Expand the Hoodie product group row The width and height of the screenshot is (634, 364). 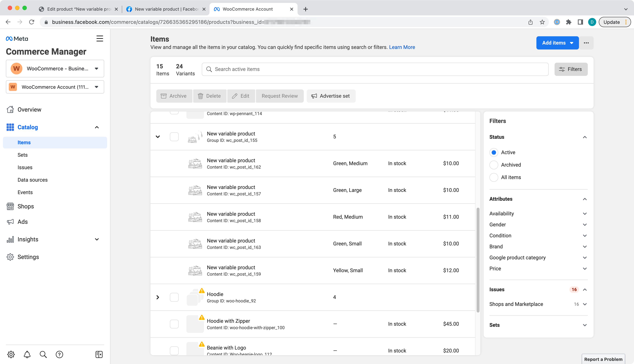click(158, 297)
